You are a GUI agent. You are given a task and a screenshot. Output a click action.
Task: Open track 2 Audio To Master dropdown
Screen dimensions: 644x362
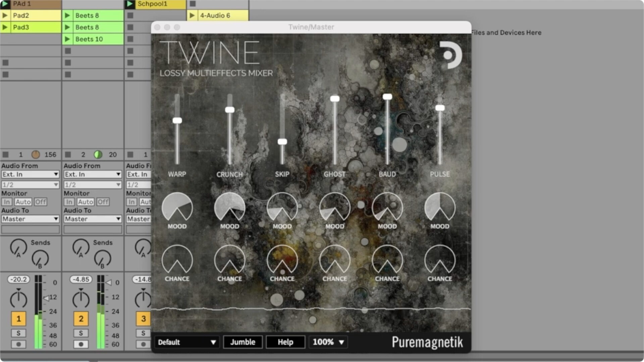(93, 219)
